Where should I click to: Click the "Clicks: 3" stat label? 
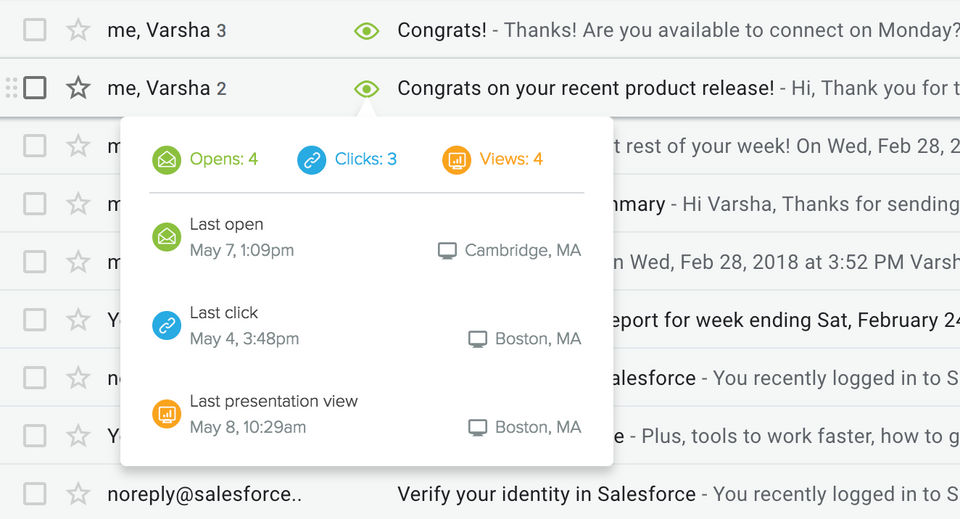click(366, 159)
